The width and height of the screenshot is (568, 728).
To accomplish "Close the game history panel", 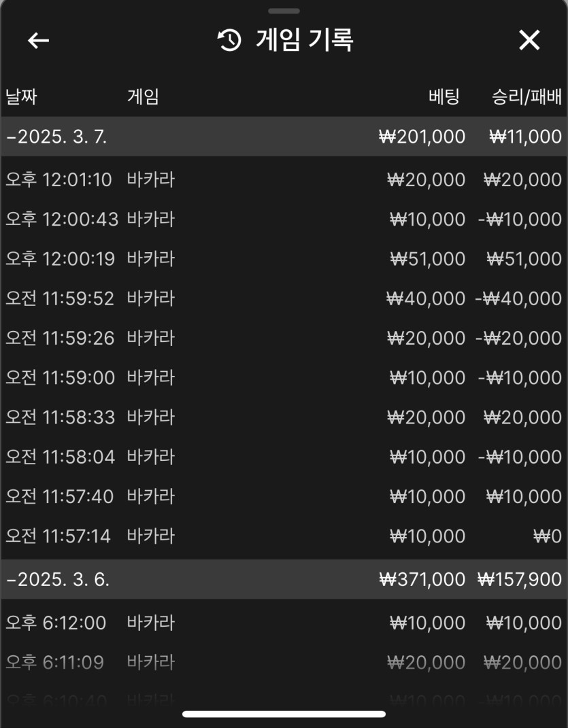I will pyautogui.click(x=529, y=41).
